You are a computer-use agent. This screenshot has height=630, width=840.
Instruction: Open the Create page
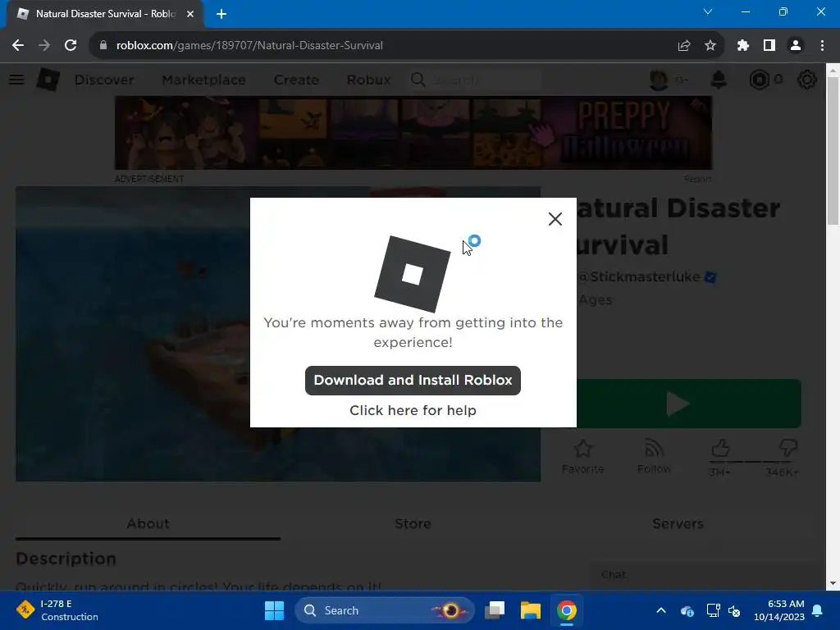[x=296, y=80]
